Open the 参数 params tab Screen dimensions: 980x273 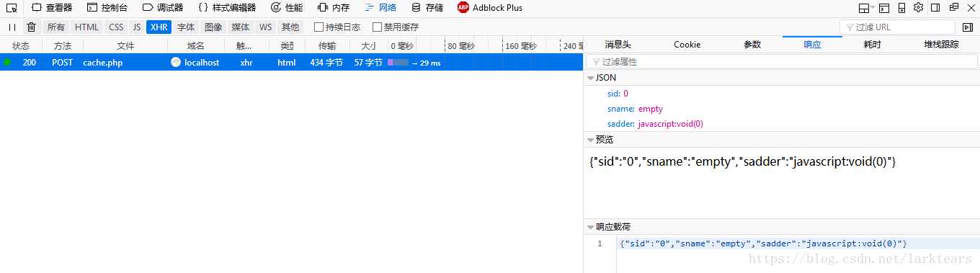coord(752,45)
